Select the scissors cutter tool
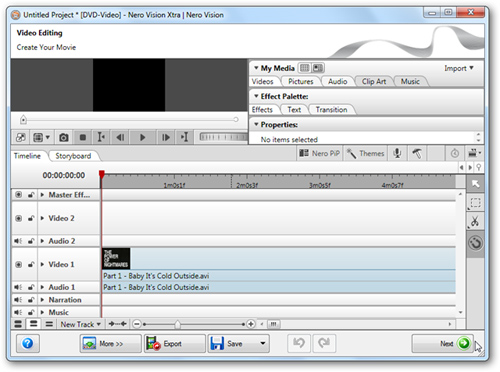This screenshot has width=500, height=372. click(475, 221)
